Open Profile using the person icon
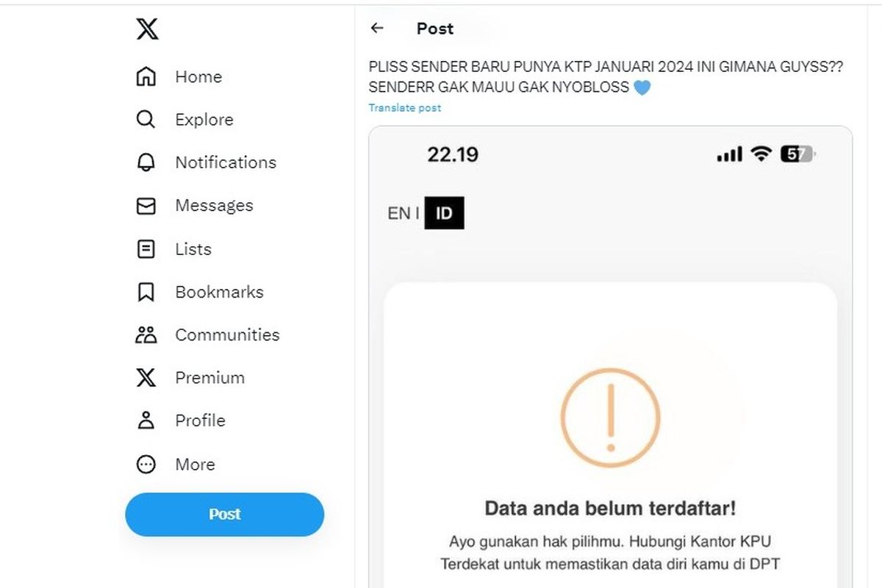The height and width of the screenshot is (588, 882). (x=146, y=420)
